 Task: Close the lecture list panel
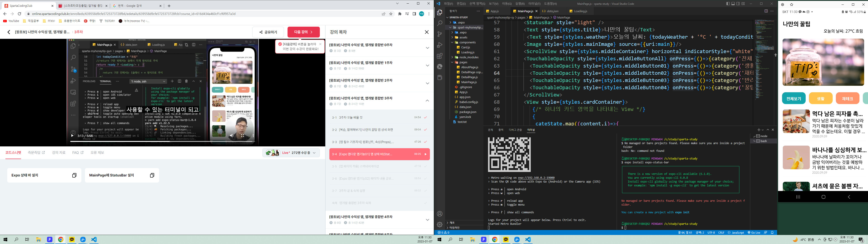pos(427,32)
